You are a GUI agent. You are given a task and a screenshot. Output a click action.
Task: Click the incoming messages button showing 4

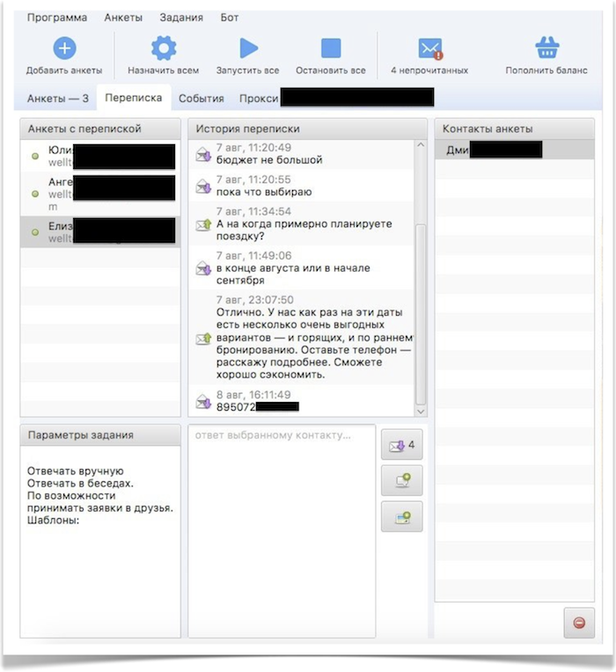pyautogui.click(x=401, y=445)
